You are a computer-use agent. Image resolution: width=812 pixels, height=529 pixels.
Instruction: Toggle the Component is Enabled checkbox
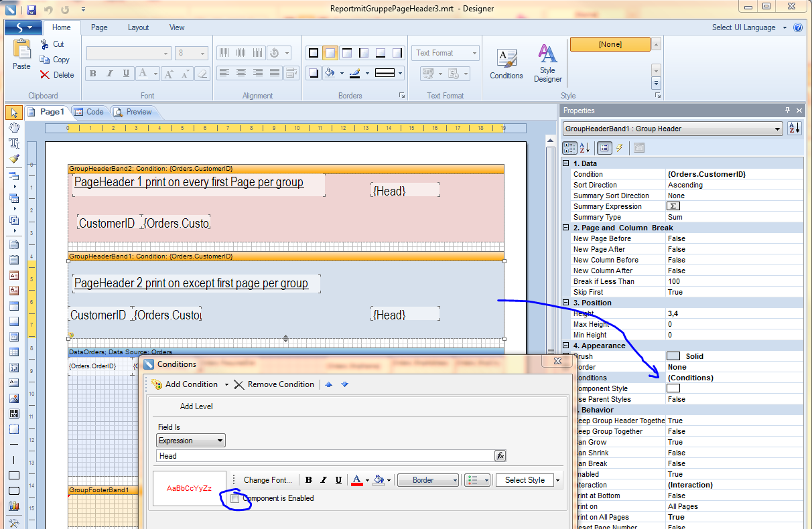(x=234, y=498)
